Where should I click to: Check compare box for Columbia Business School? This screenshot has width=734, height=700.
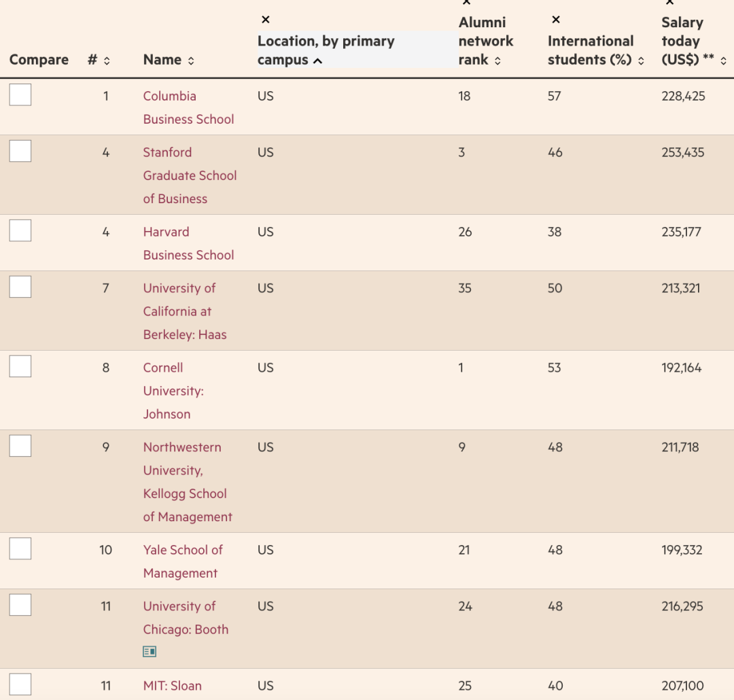tap(20, 95)
